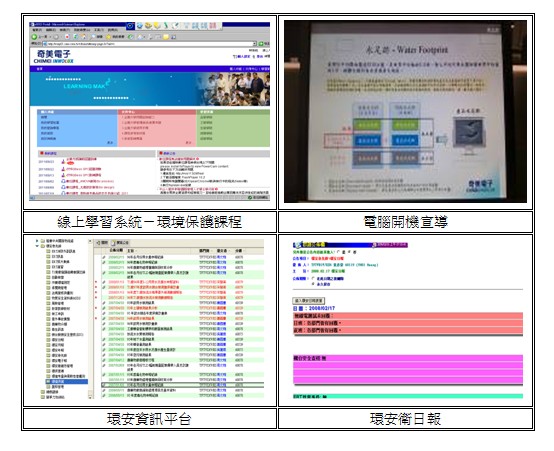This screenshot has width=554, height=451.
Task: Collapse the expanded second folder in tree
Action: pyautogui.click(x=37, y=246)
